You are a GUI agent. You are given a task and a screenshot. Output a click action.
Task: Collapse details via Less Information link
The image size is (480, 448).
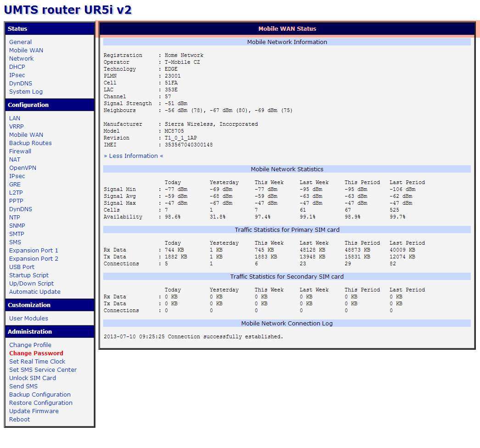[x=133, y=156]
